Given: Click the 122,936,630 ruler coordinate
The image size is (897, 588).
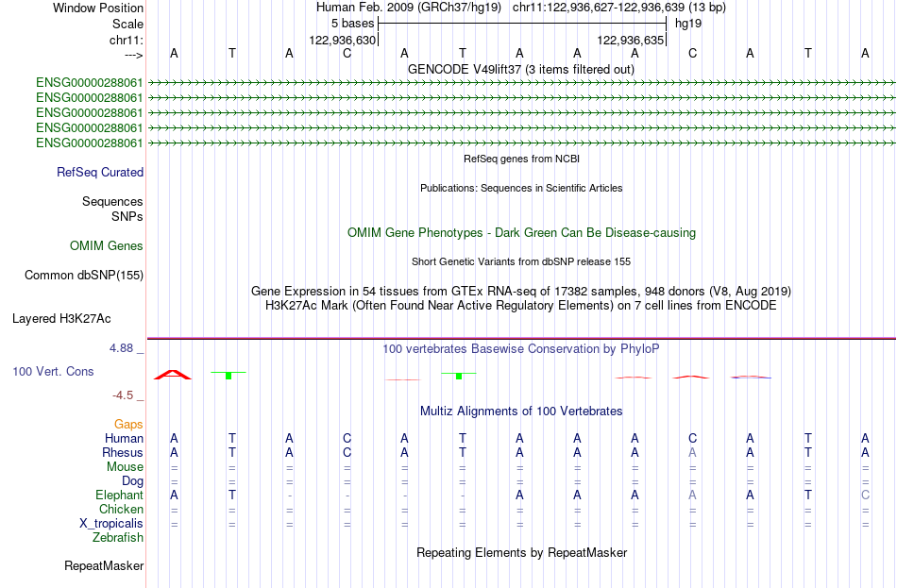Looking at the screenshot, I should (x=342, y=40).
